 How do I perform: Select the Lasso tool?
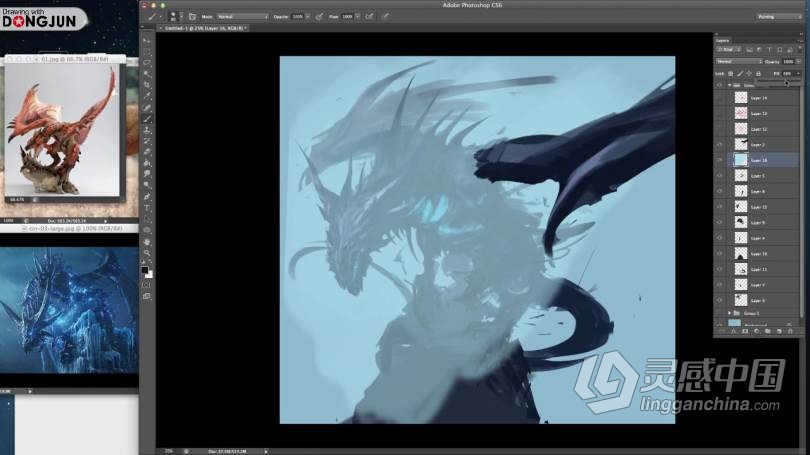click(x=147, y=63)
